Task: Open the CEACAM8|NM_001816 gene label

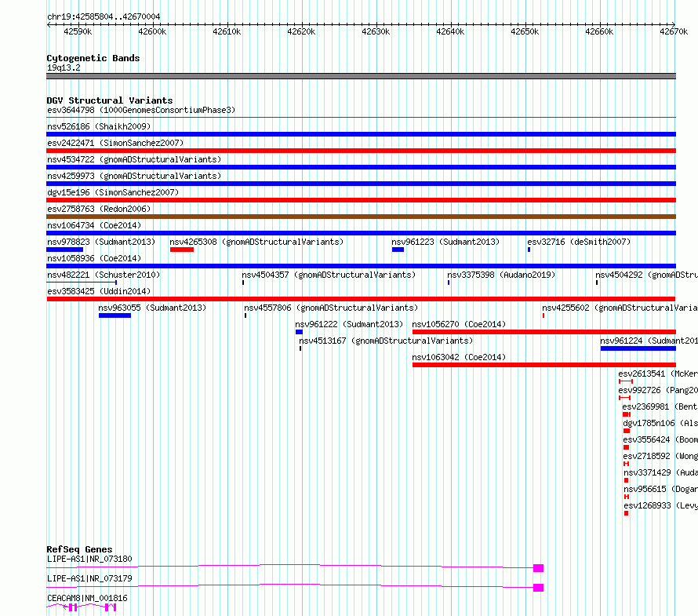Action: coord(87,598)
